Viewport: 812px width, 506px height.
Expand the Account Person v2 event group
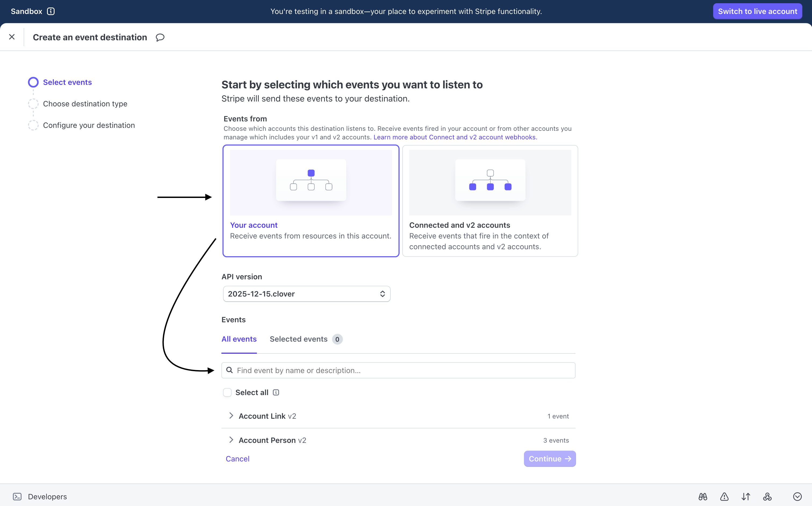[231, 440]
